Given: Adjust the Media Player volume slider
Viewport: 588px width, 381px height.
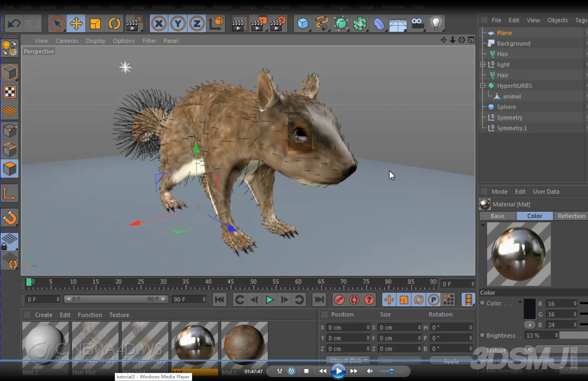Looking at the screenshot, I should tap(391, 371).
